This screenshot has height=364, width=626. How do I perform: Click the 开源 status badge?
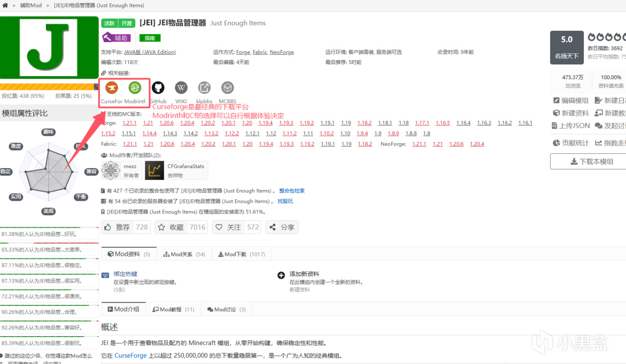pyautogui.click(x=127, y=23)
